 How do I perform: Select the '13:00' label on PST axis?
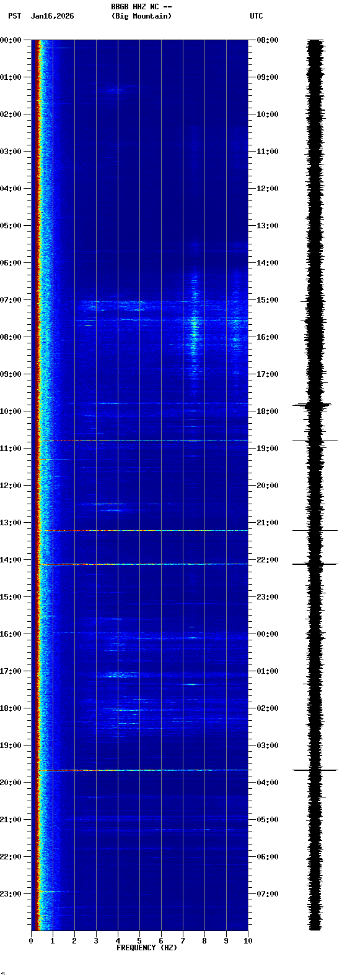pos(11,523)
